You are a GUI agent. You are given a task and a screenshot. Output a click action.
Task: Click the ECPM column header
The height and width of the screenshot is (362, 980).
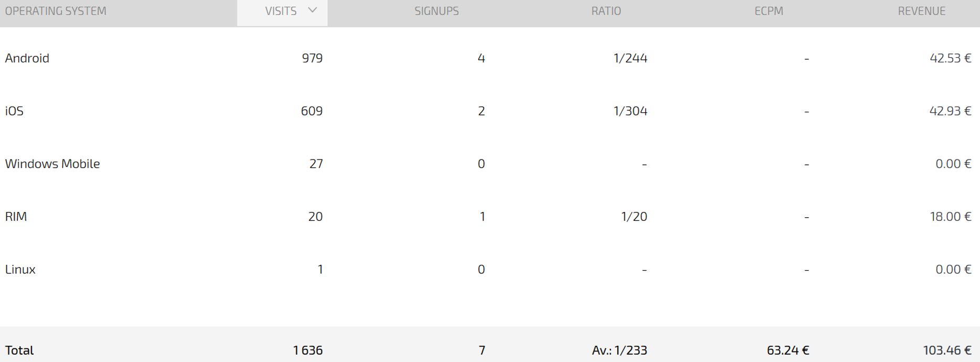click(x=769, y=11)
